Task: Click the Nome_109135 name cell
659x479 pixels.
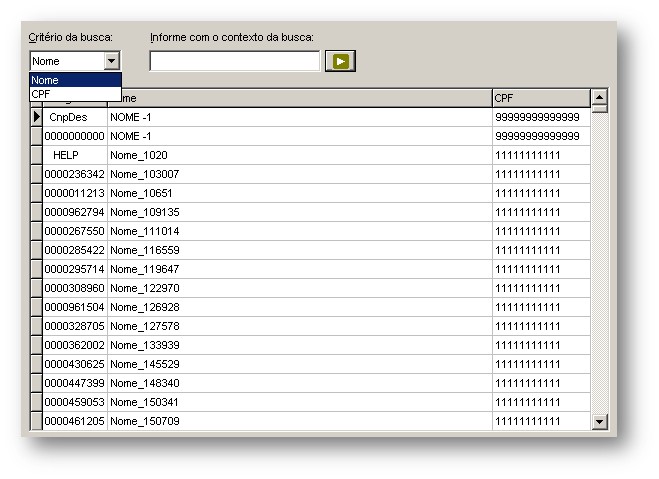Action: click(x=300, y=212)
